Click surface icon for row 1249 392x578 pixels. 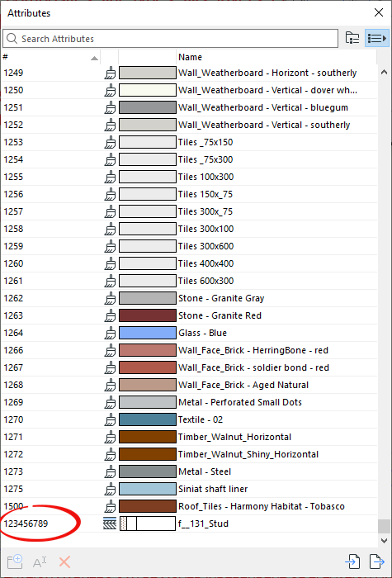tap(110, 73)
